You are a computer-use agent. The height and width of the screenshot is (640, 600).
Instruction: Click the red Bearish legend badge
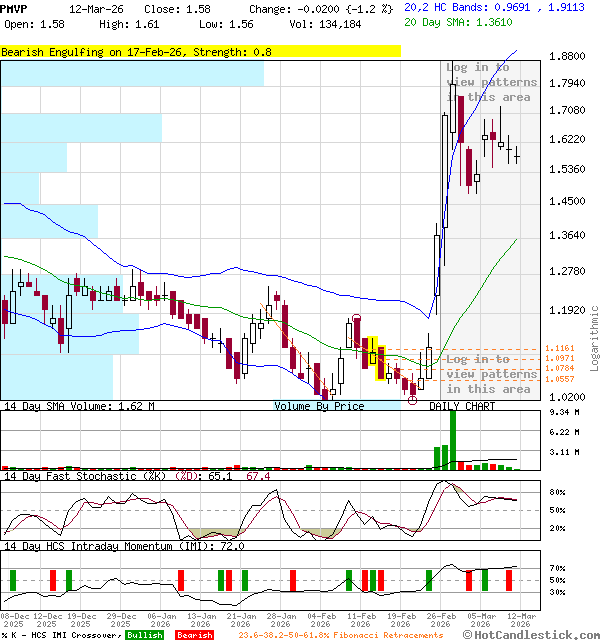tap(194, 635)
